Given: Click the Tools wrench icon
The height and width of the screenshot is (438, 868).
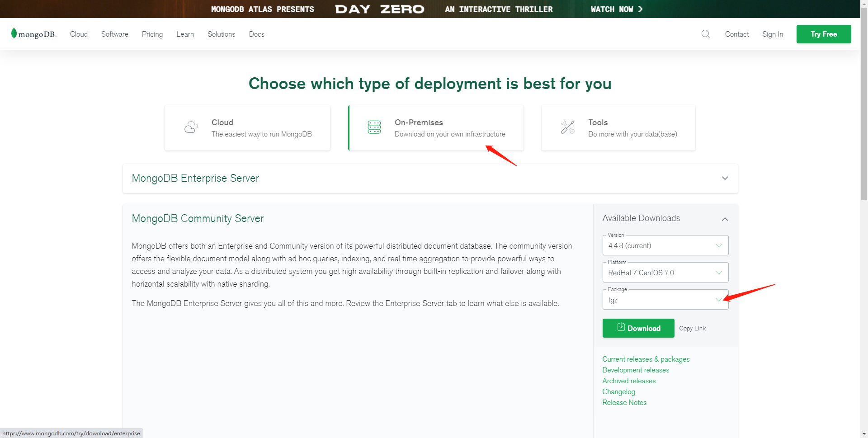Looking at the screenshot, I should [567, 127].
